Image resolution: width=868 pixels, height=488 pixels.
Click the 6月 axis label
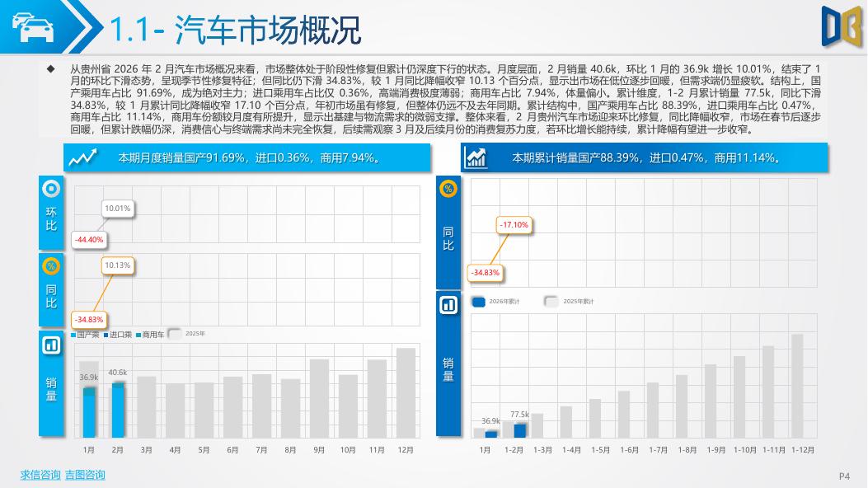(x=232, y=450)
